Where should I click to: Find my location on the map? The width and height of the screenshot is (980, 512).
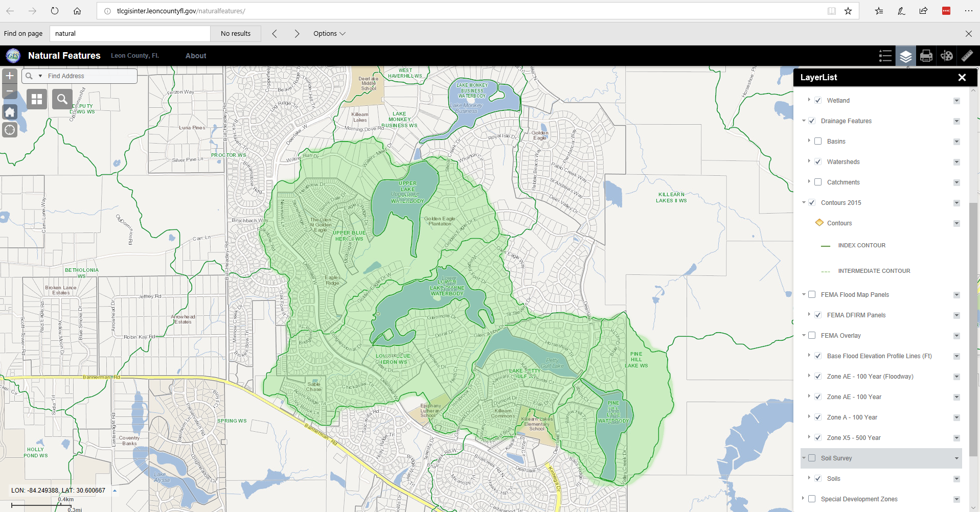click(10, 130)
